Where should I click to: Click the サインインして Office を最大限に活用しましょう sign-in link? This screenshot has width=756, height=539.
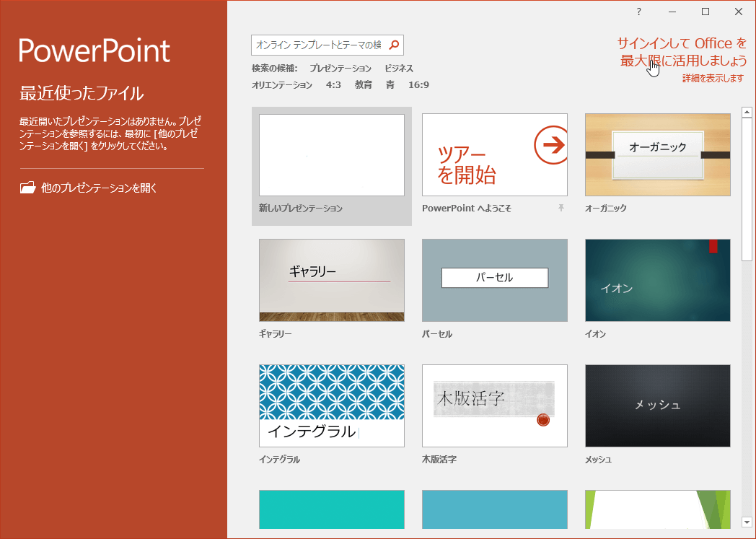click(x=682, y=51)
